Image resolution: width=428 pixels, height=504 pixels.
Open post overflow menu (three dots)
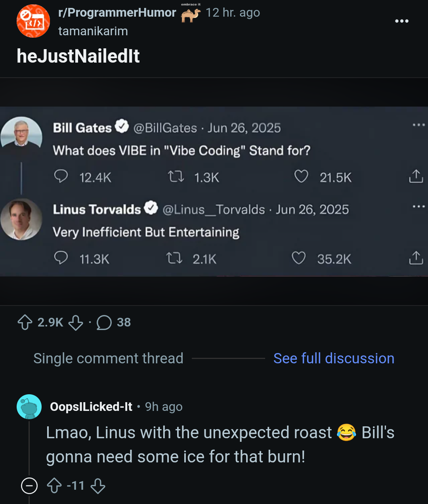click(x=401, y=21)
